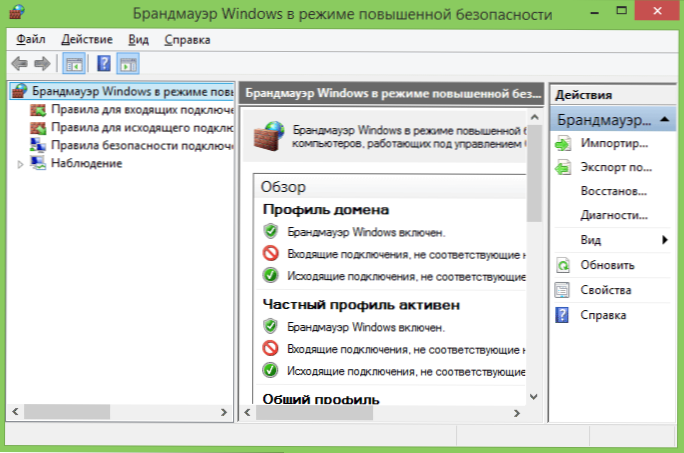The height and width of the screenshot is (453, 684).
Task: Click green shield icon under Профиль домена
Action: 270,231
